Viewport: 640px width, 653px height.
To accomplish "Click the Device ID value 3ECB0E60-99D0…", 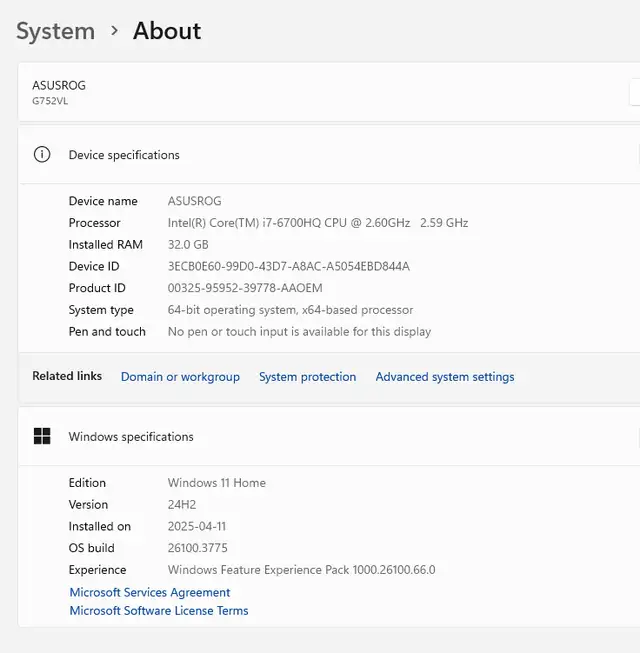I will point(289,266).
